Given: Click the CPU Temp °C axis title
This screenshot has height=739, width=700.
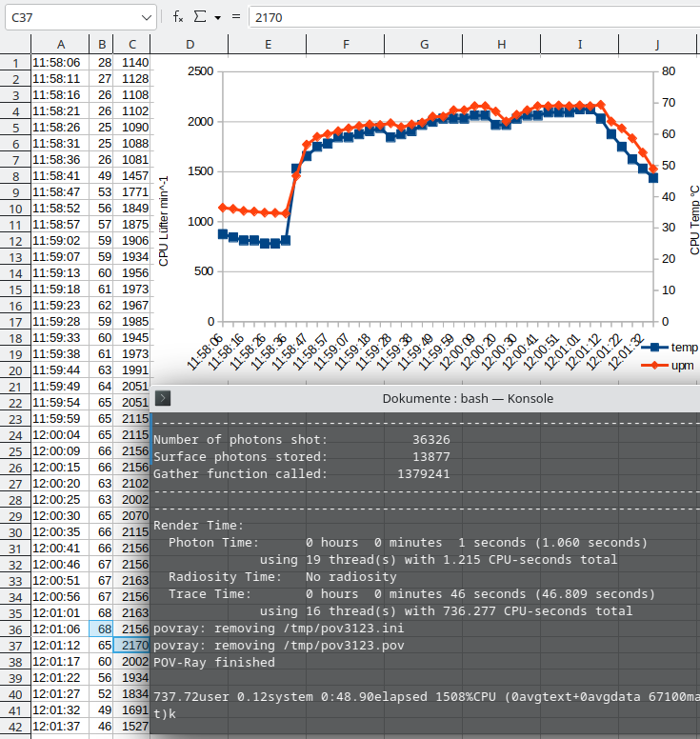Looking at the screenshot, I should pyautogui.click(x=694, y=220).
